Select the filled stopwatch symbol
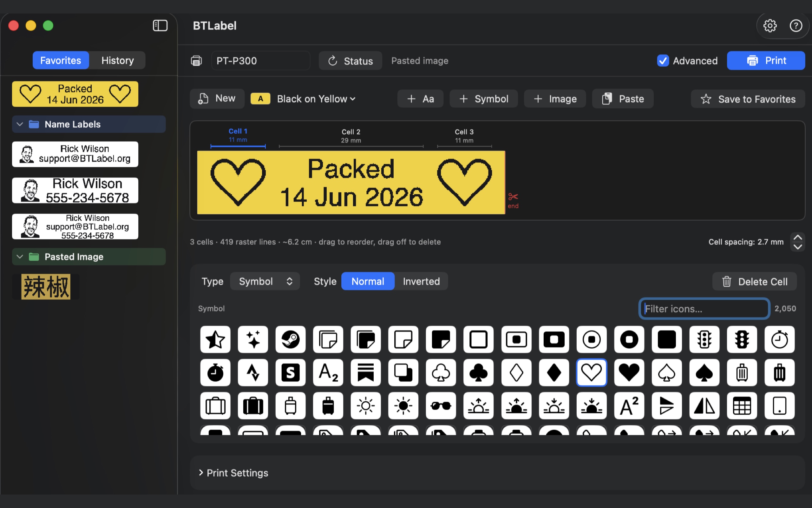The image size is (812, 508). pos(215,373)
